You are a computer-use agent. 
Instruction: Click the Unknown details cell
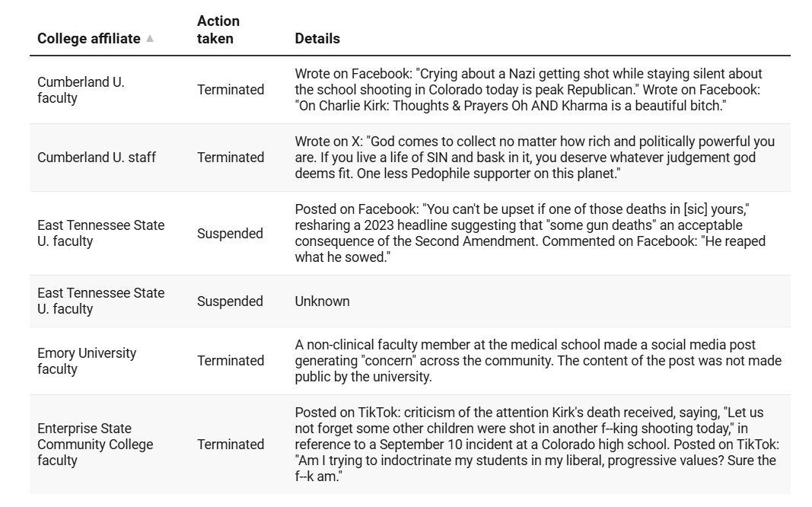(322, 301)
